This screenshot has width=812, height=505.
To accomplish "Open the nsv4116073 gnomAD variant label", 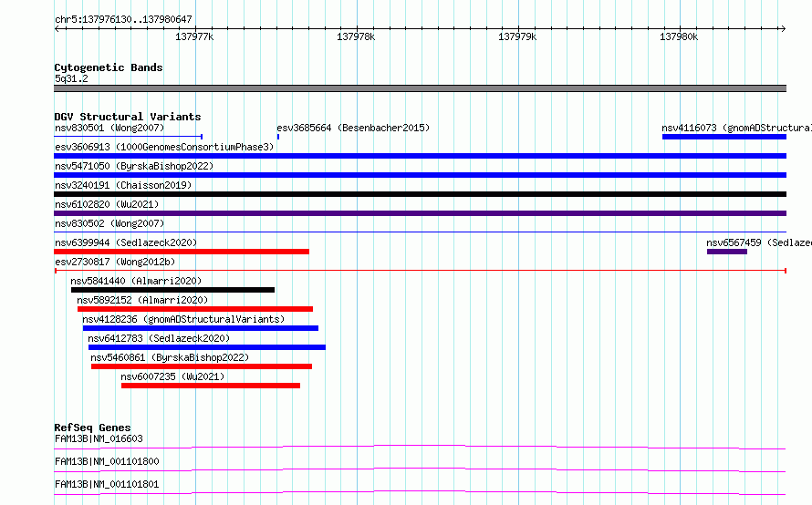I will coord(736,128).
